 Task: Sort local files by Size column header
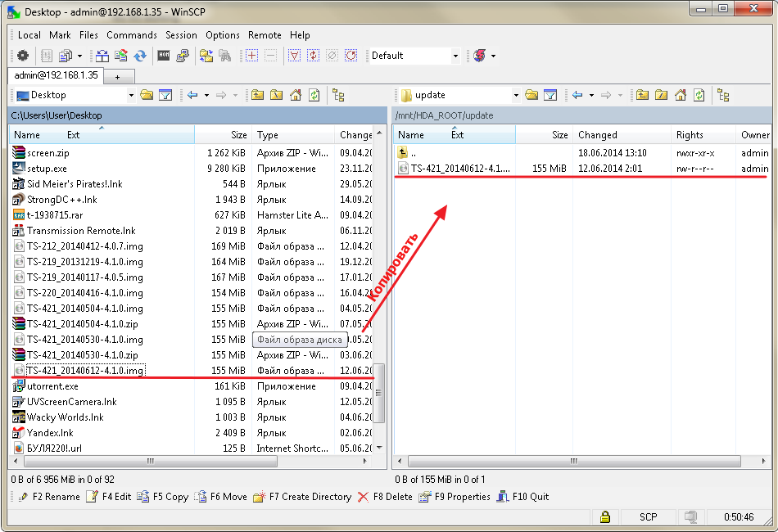(224, 135)
